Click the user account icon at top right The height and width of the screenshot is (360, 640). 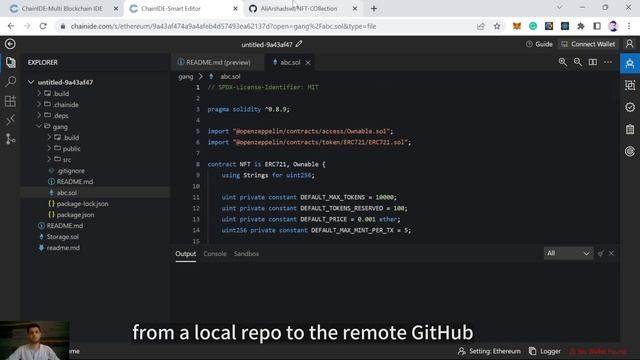pyautogui.click(x=629, y=44)
